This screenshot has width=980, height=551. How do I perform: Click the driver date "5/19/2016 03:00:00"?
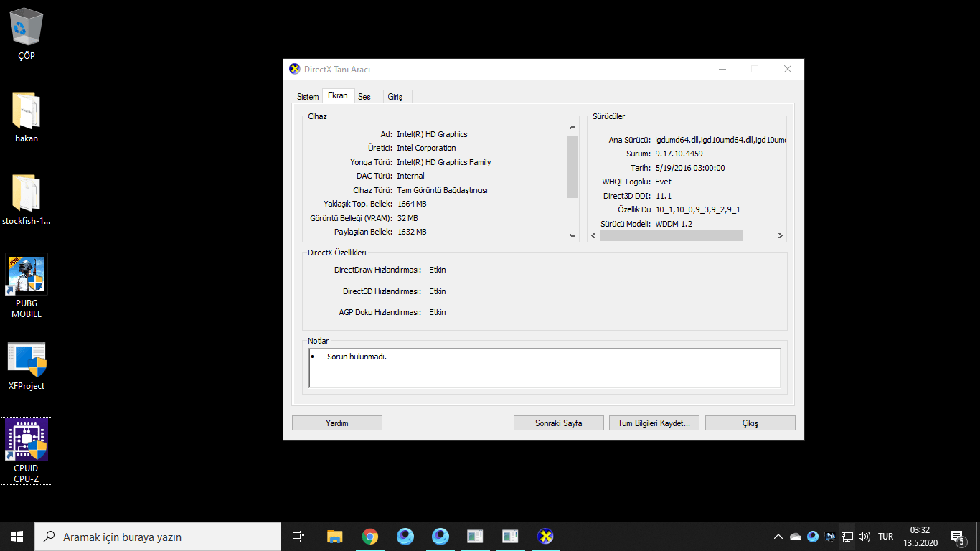(x=690, y=168)
